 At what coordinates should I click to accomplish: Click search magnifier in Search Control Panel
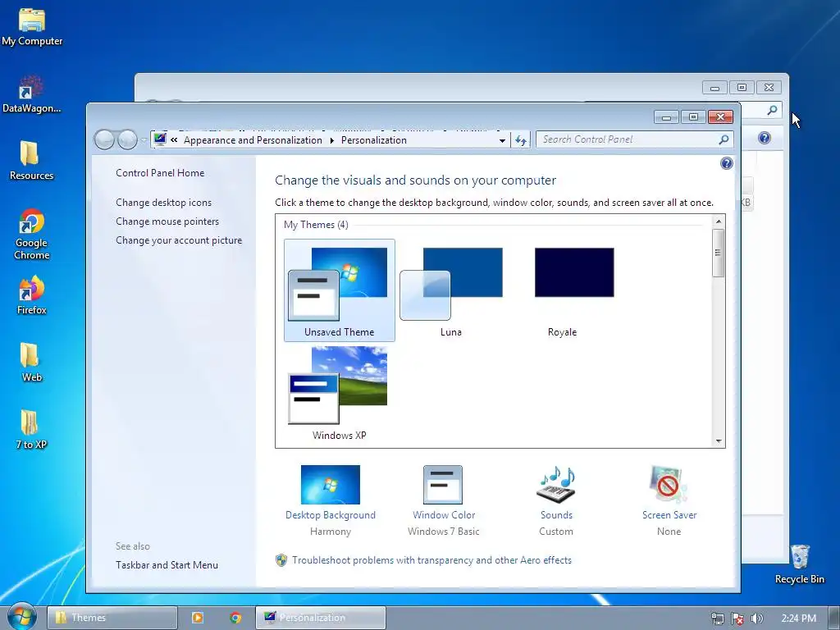click(x=724, y=139)
